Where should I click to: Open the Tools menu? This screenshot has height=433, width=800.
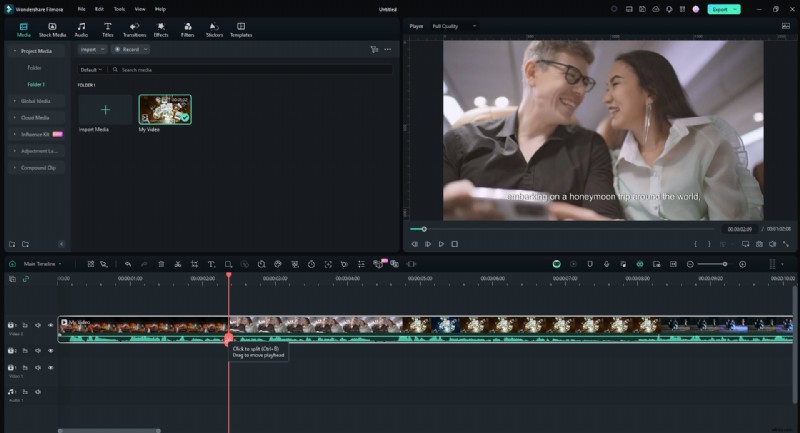tap(119, 9)
